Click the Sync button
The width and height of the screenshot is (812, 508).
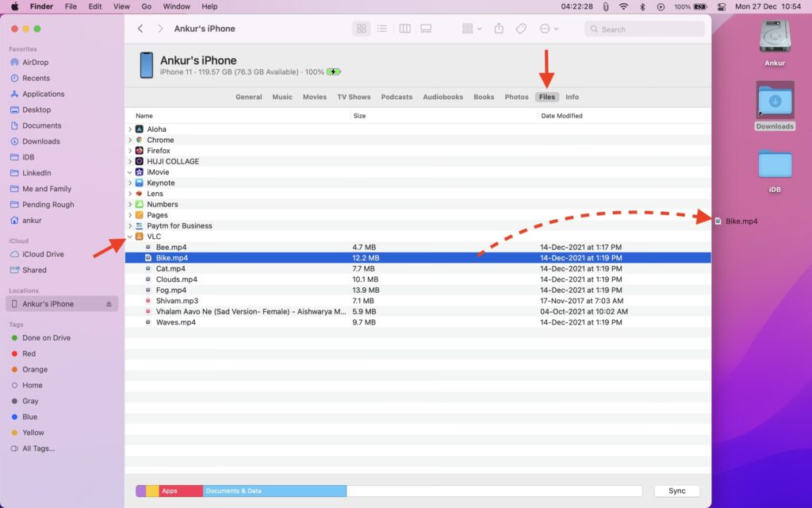pos(676,491)
